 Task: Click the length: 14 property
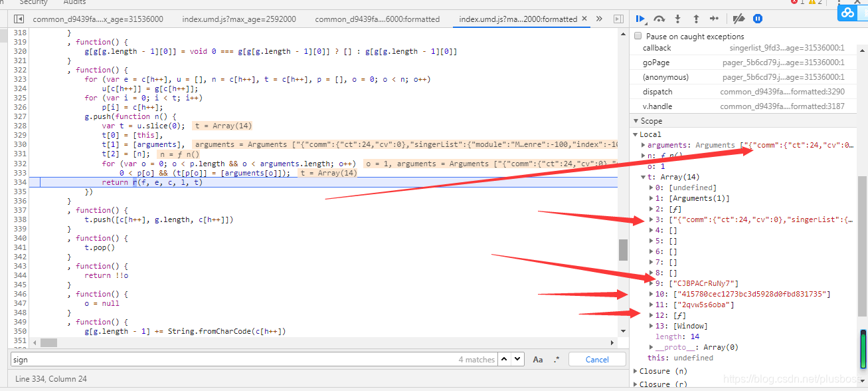tap(678, 336)
